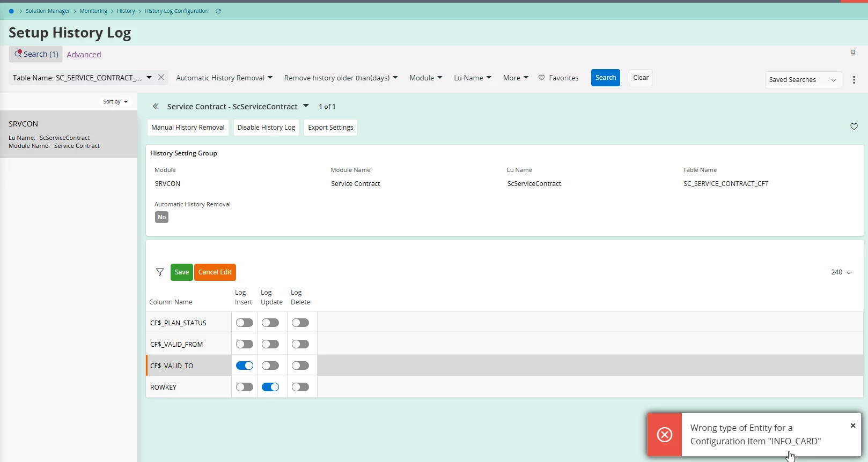Open Automatic History Removal filter dropdown
Screen dimensions: 868x462
tap(224, 78)
